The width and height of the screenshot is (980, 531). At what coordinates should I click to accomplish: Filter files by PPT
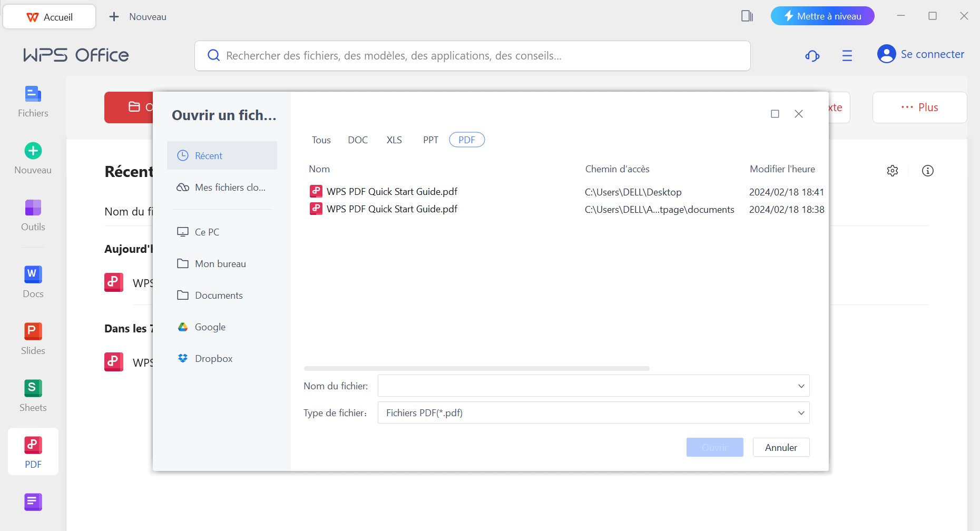tap(430, 140)
